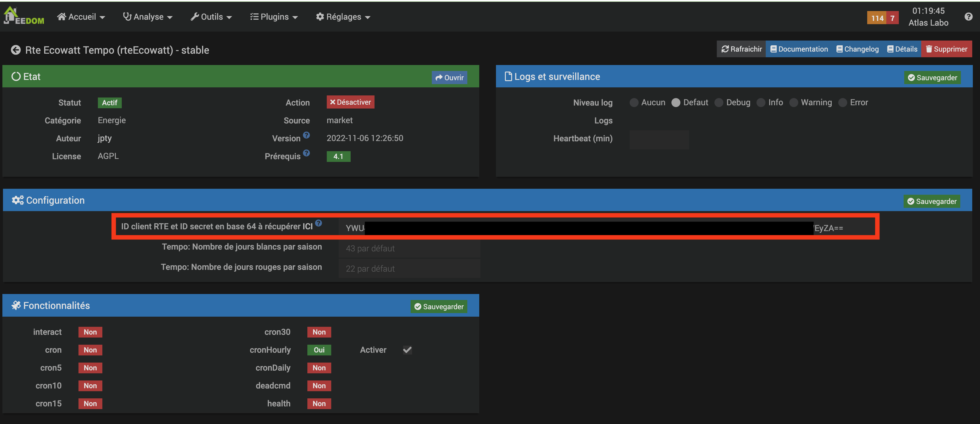Click the Non badge for health
This screenshot has width=980, height=424.
(x=319, y=403)
